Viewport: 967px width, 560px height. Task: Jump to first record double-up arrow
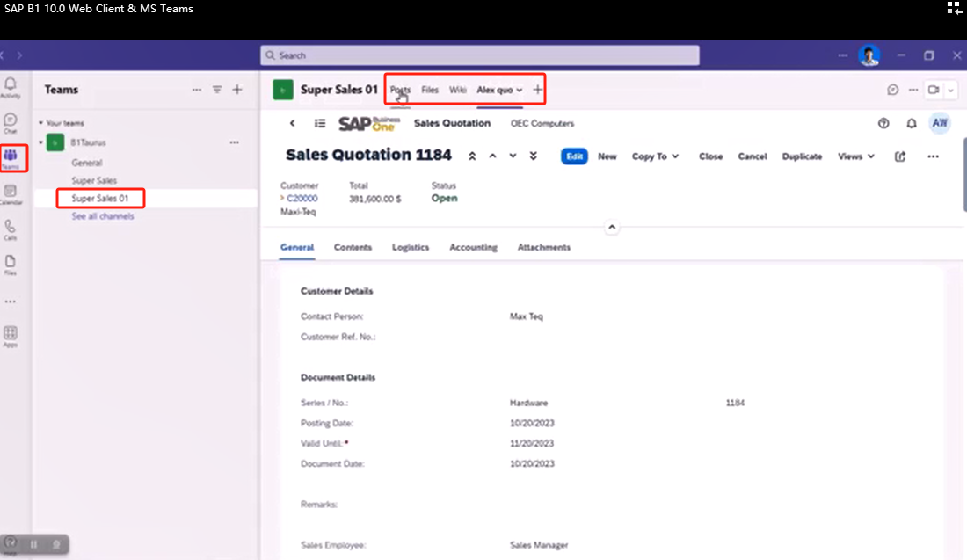[472, 156]
